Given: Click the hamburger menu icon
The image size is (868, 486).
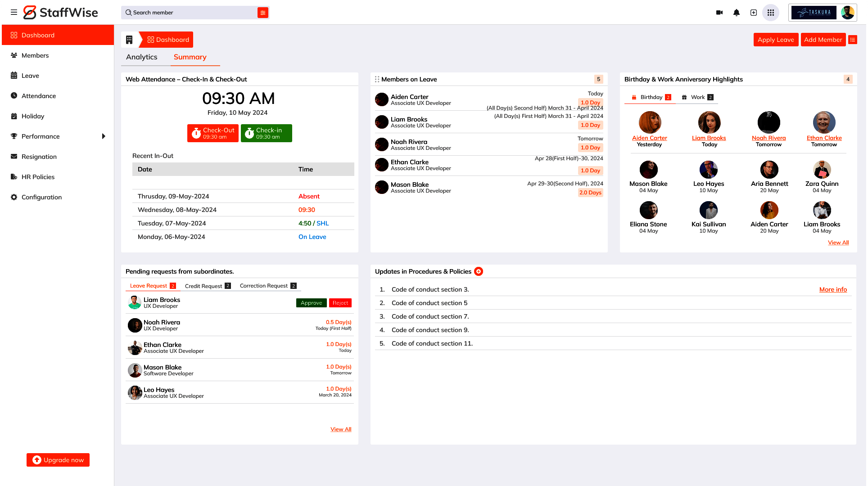Looking at the screenshot, I should click(x=14, y=13).
